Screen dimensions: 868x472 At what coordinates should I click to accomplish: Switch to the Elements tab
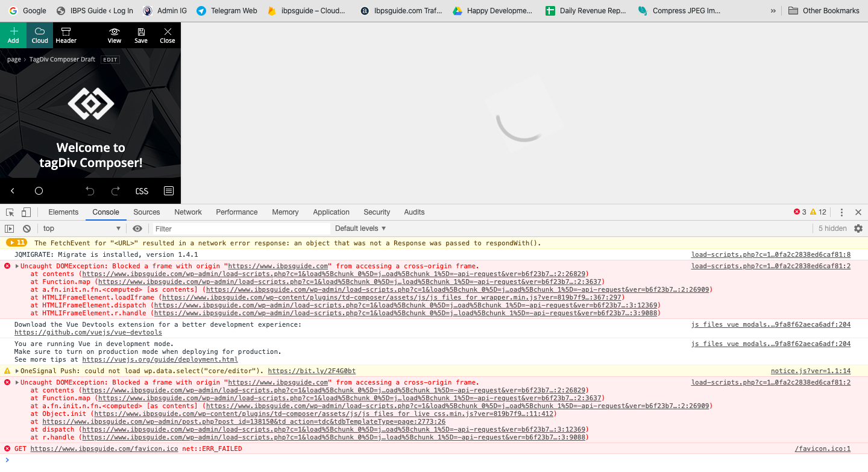tap(63, 212)
